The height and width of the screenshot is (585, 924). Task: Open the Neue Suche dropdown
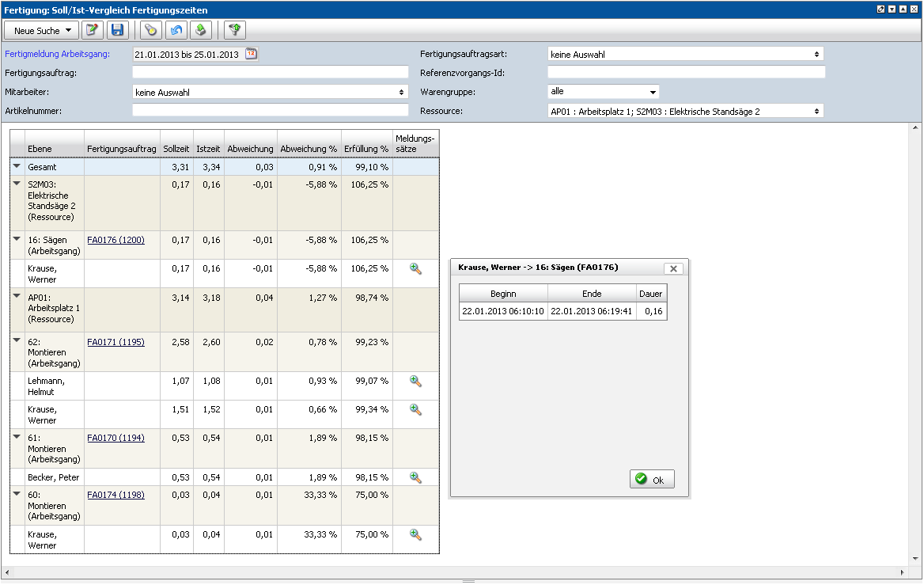42,30
